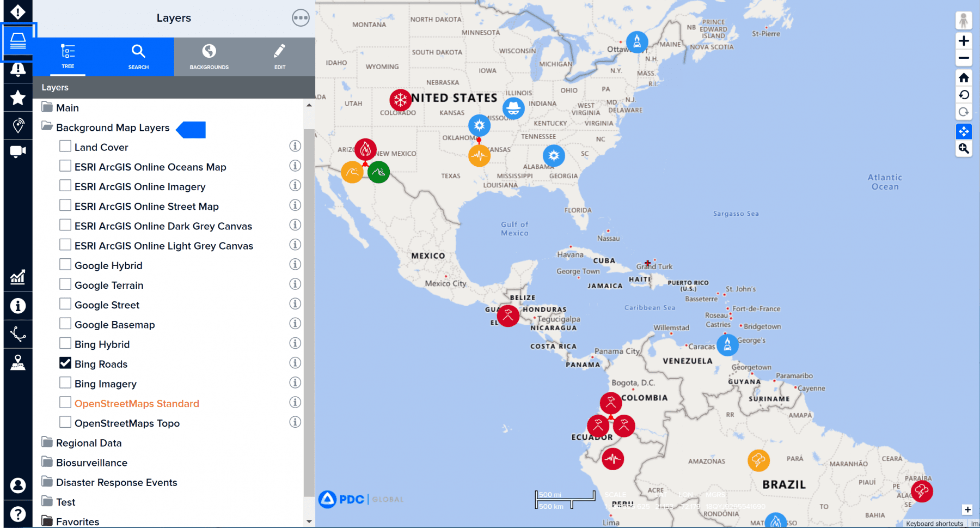980x528 pixels.
Task: Show info for Land Cover layer
Action: pyautogui.click(x=295, y=146)
